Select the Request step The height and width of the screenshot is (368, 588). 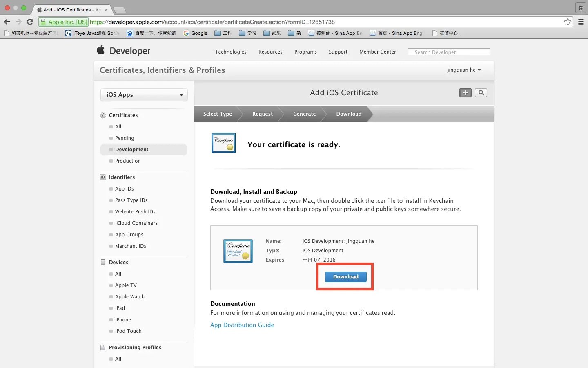click(x=262, y=114)
